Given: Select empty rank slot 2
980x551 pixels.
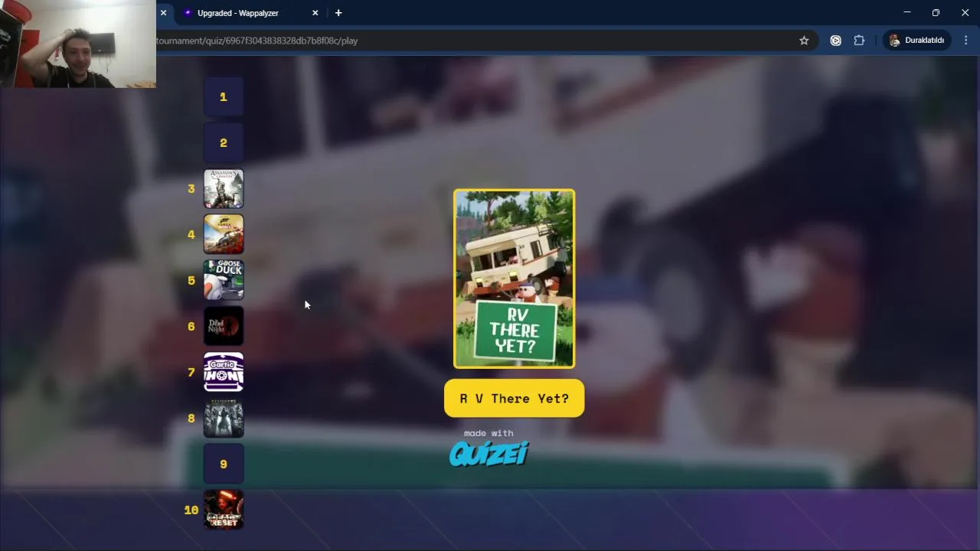Looking at the screenshot, I should point(224,142).
